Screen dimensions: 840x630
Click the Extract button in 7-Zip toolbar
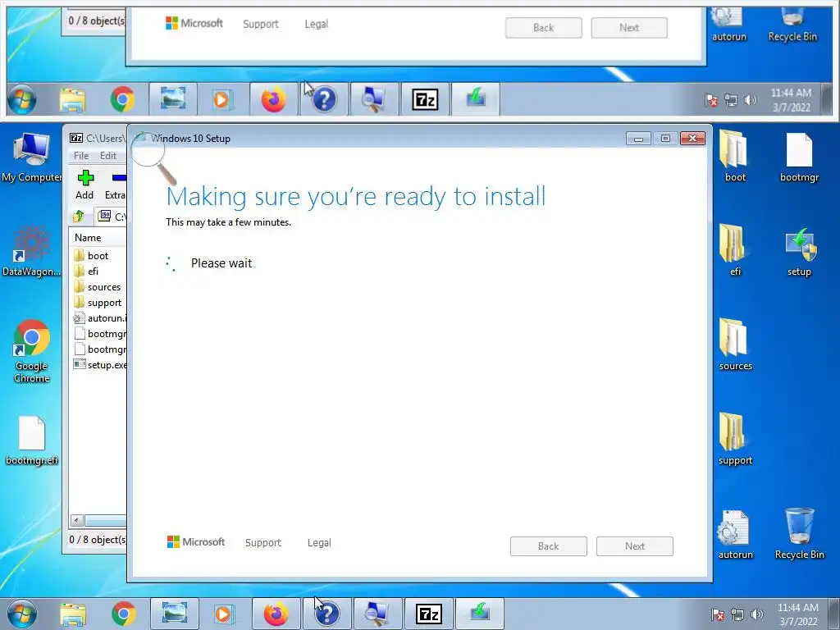coord(116,185)
